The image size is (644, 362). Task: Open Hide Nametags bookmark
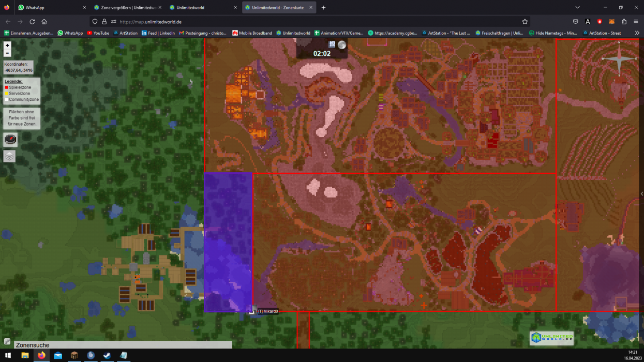click(553, 33)
